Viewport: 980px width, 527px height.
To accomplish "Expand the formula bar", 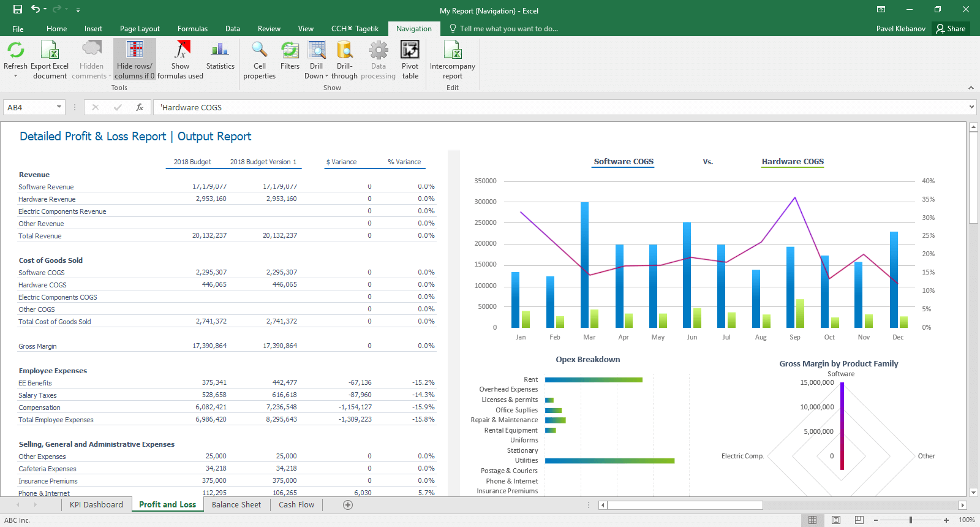I will tap(971, 107).
